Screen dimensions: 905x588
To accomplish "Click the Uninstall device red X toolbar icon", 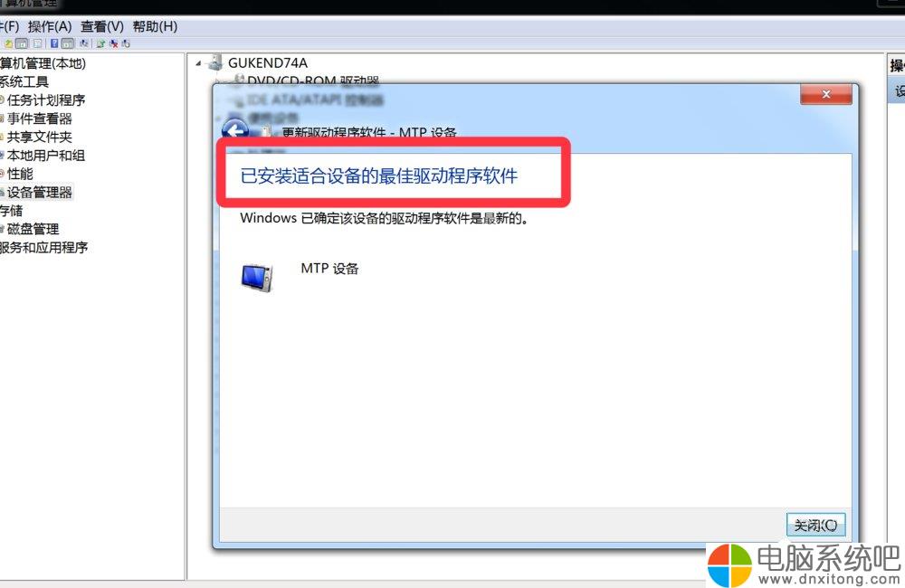I will tap(114, 43).
